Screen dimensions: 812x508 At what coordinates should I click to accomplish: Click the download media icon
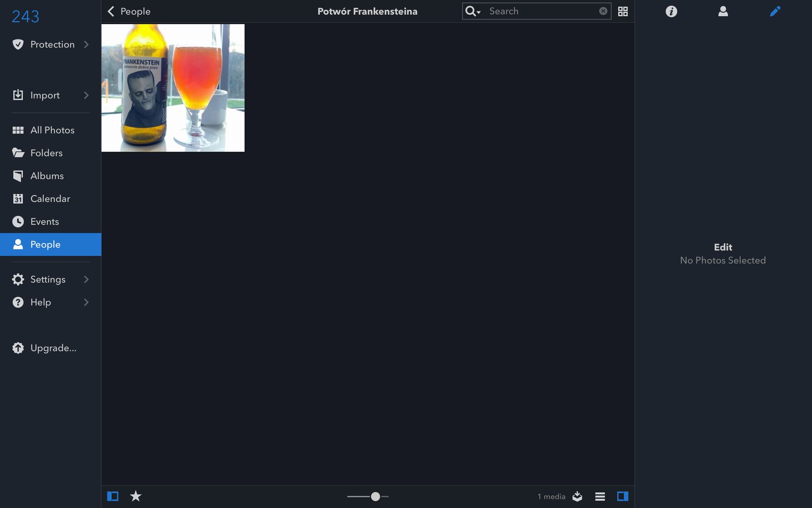(577, 496)
